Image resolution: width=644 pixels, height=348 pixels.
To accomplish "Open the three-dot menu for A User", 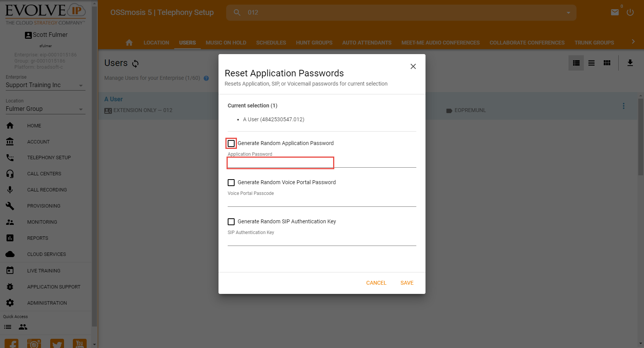I will 623,106.
